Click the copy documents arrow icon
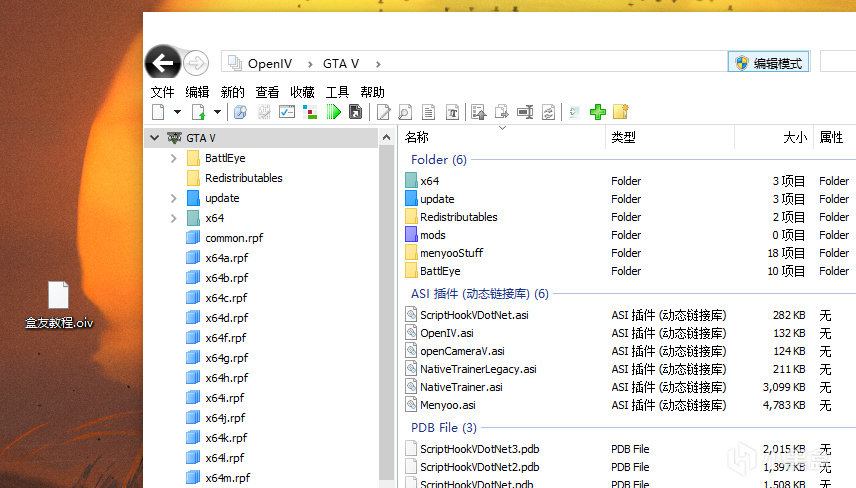 [x=501, y=112]
